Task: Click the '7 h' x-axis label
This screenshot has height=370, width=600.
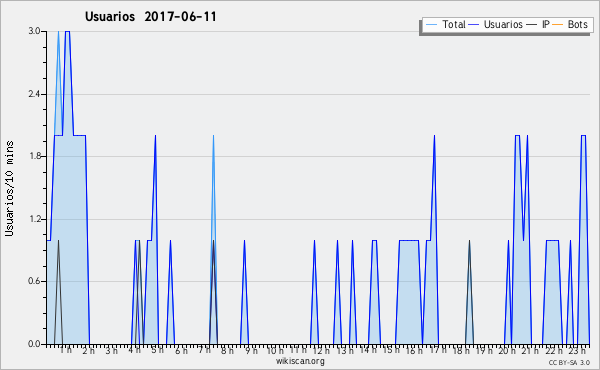Action: (x=204, y=350)
